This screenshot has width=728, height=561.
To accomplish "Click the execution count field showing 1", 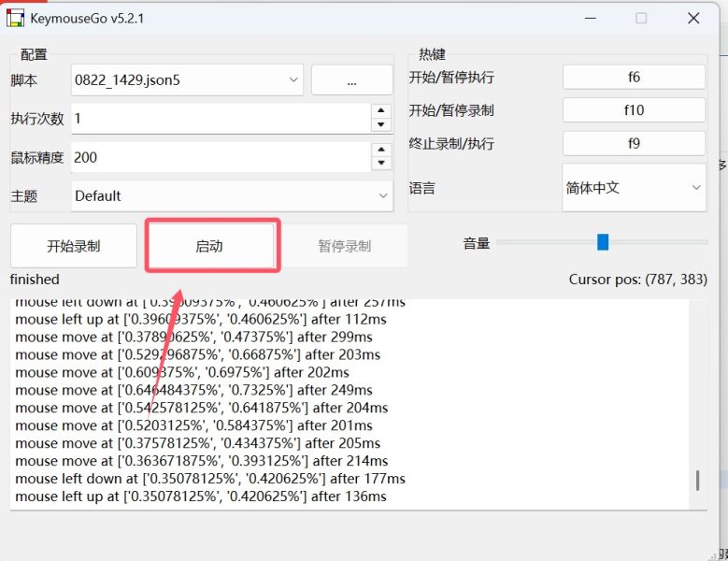I will point(221,118).
